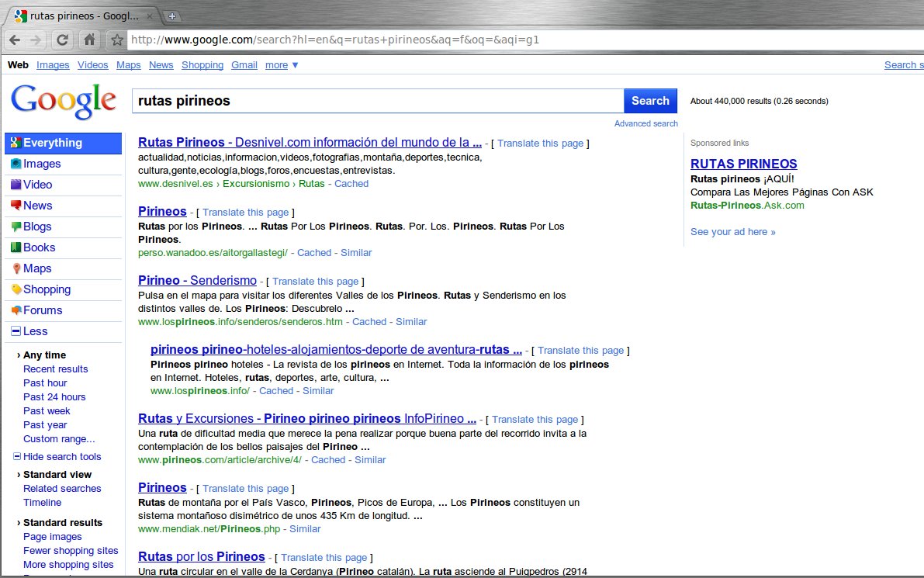Click the Forums icon in sidebar
Screen dimensions: 924x578
coord(16,310)
